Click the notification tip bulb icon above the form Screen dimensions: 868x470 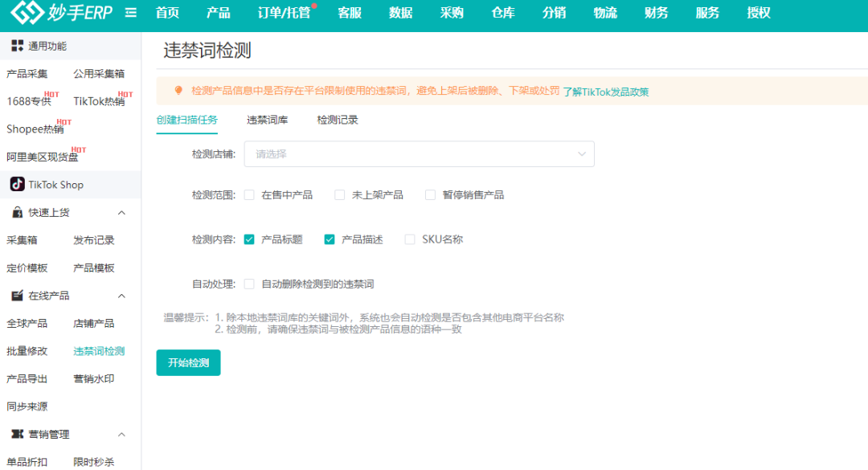click(x=178, y=90)
